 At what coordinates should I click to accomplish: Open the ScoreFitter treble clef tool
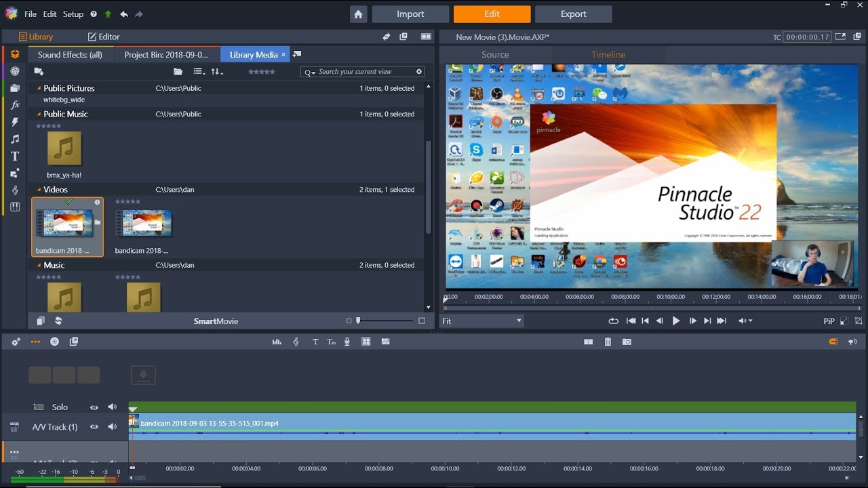pos(296,342)
